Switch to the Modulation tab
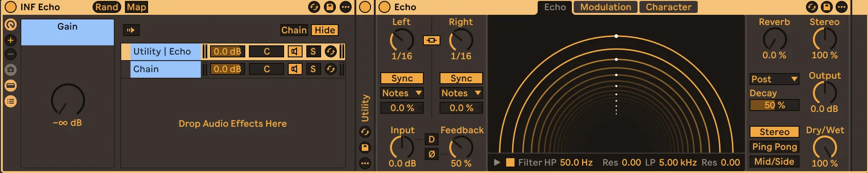Image resolution: width=868 pixels, height=173 pixels. click(606, 7)
